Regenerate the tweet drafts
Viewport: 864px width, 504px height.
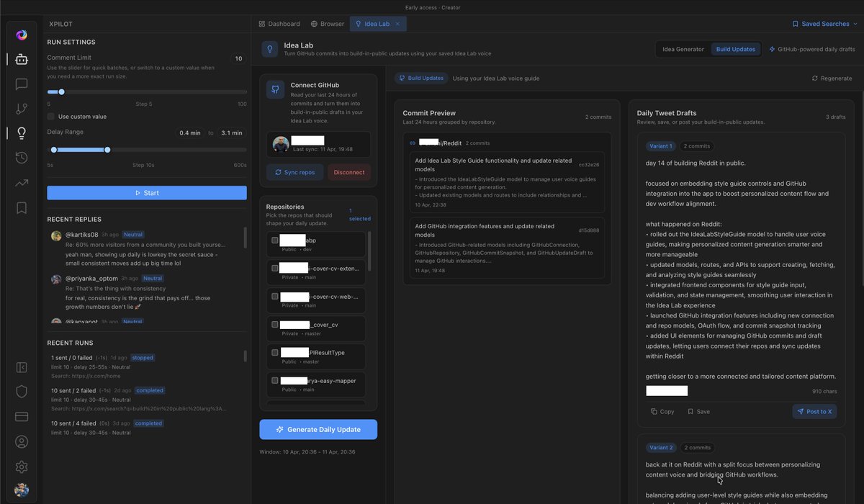[832, 78]
